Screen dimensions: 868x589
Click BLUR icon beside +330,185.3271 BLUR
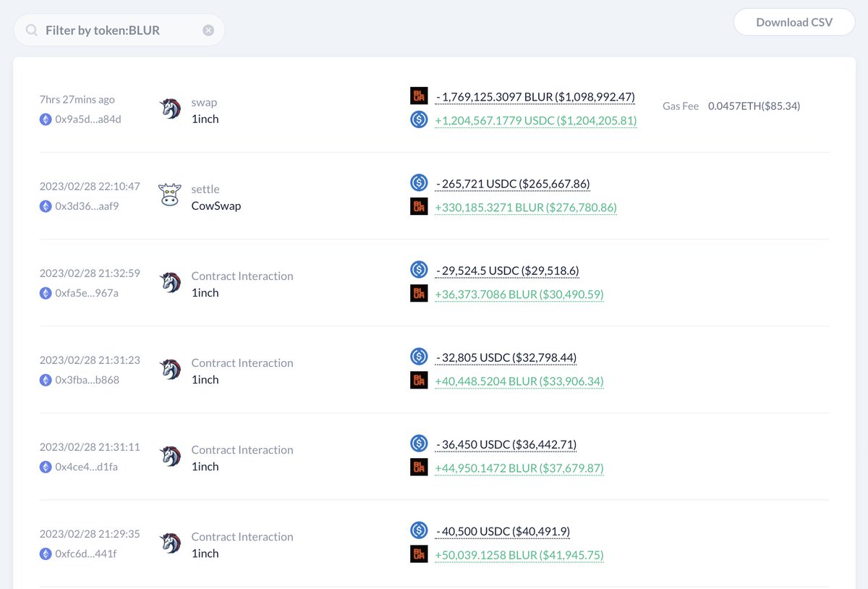click(x=419, y=207)
